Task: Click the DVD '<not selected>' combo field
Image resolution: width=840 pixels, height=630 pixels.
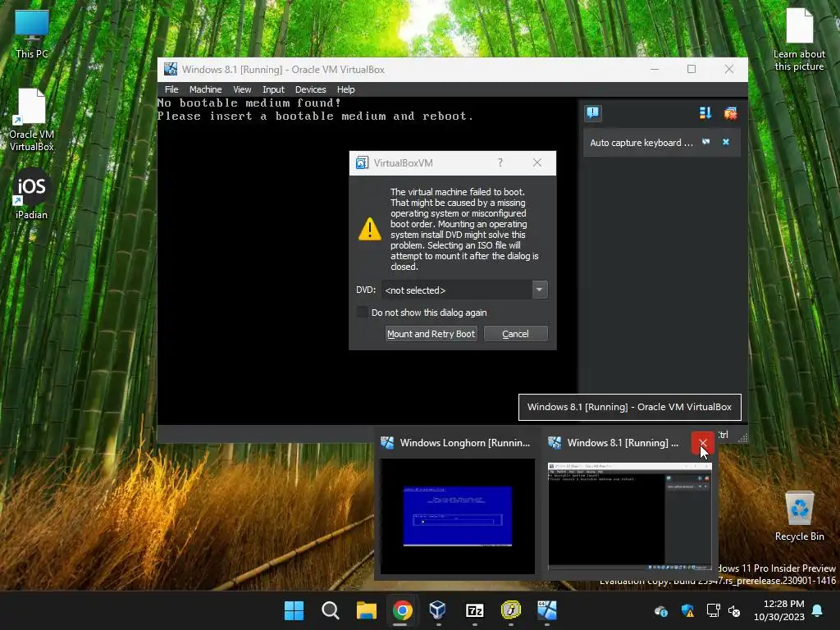Action: 457,290
